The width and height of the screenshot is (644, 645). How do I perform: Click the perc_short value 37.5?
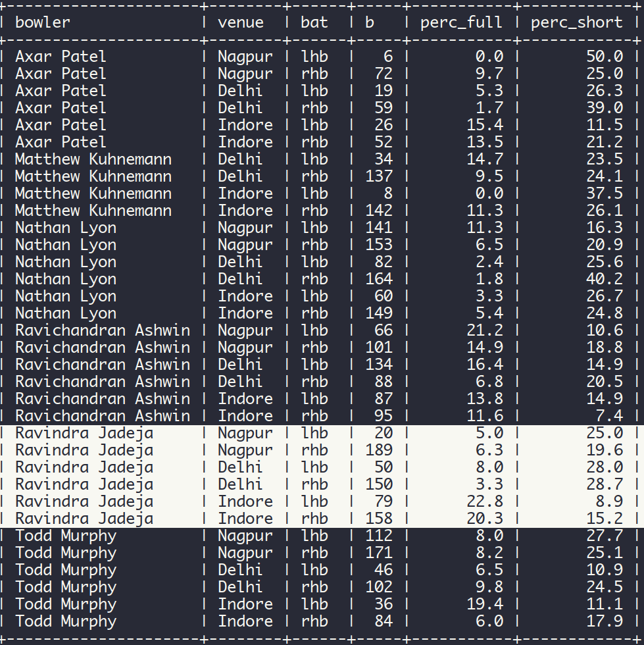605,193
